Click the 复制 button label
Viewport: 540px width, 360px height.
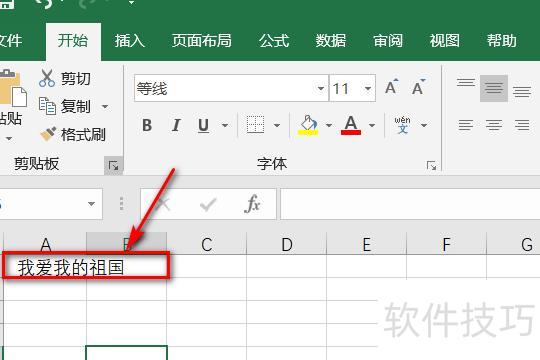coord(76,106)
